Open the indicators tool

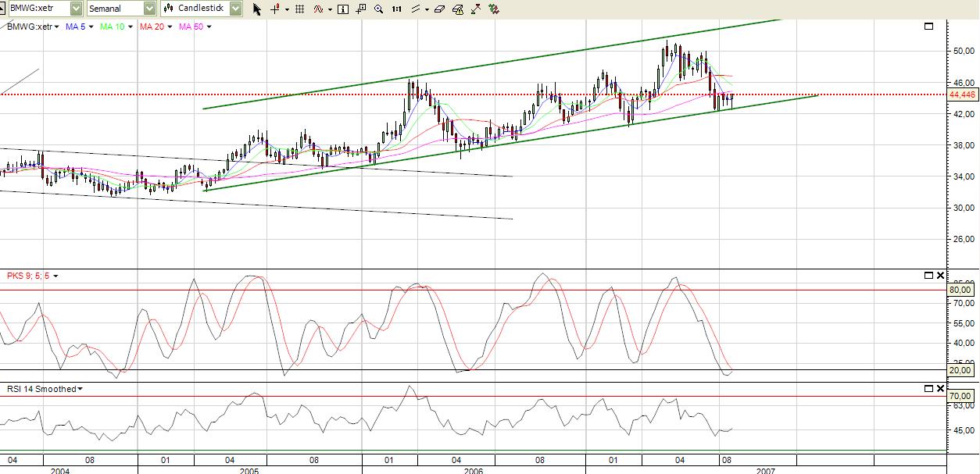click(x=318, y=9)
